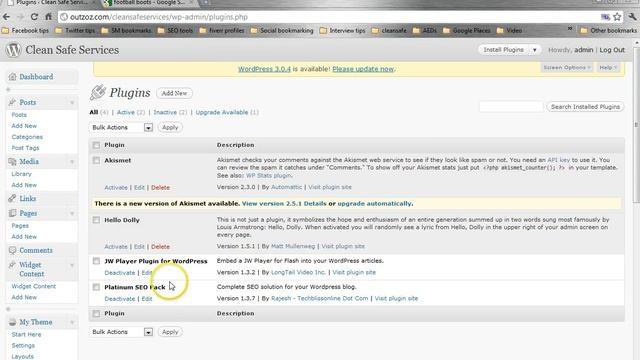Image resolution: width=640 pixels, height=360 pixels.
Task: Open the Settings item under My Theme
Action: click(23, 345)
